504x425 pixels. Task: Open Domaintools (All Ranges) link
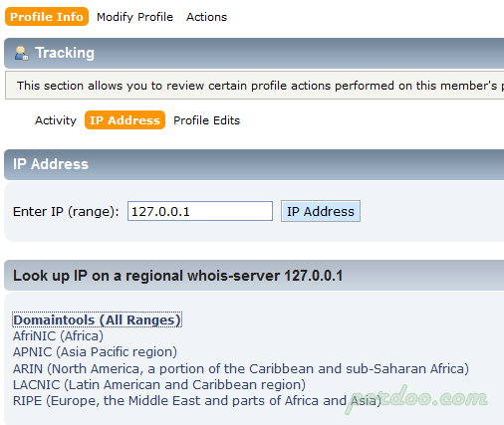point(97,319)
